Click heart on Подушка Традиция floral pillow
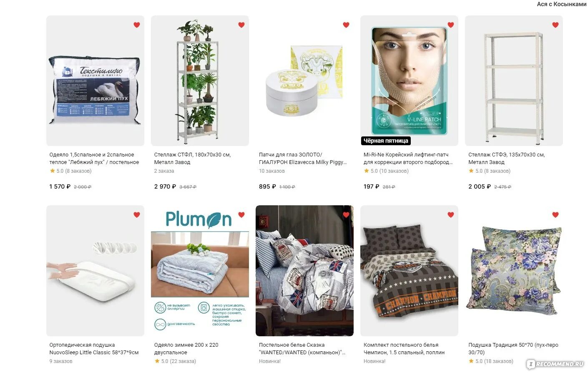 pyautogui.click(x=555, y=215)
